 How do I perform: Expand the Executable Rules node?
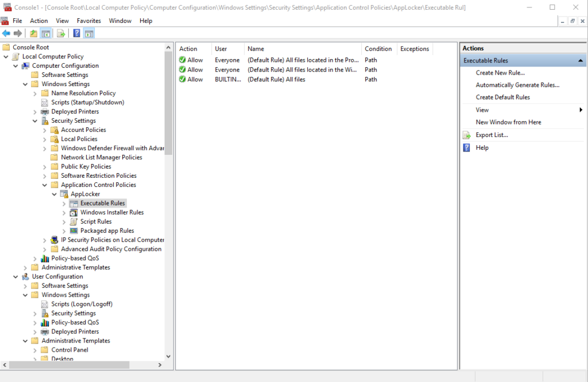coord(64,204)
